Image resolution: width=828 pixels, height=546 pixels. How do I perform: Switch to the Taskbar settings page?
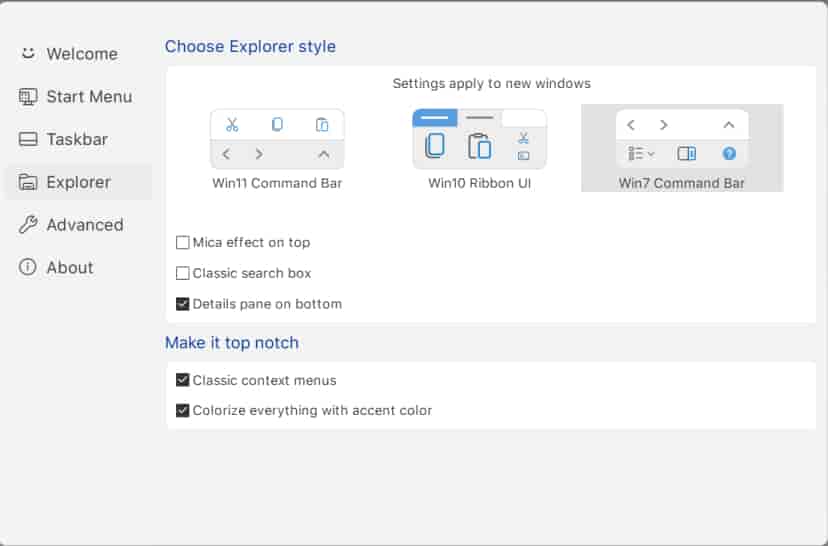[77, 140]
